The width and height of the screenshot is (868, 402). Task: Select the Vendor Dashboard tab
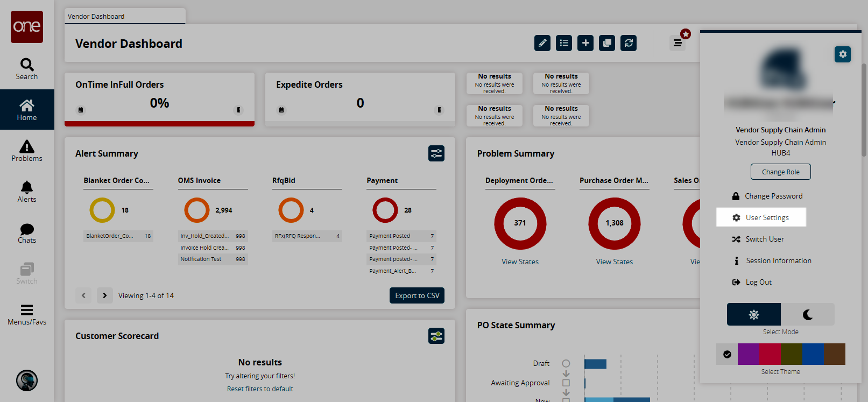pyautogui.click(x=125, y=16)
